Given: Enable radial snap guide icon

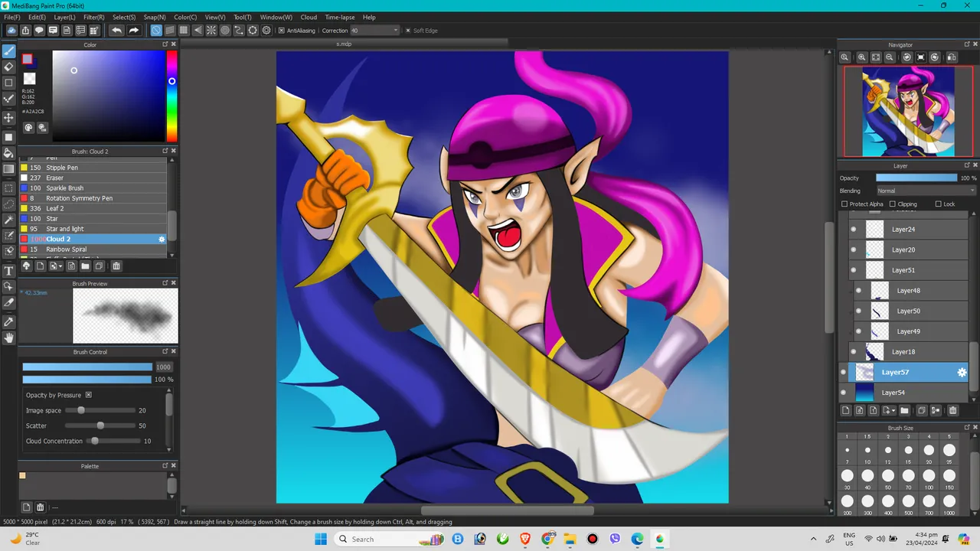Looking at the screenshot, I should click(211, 31).
